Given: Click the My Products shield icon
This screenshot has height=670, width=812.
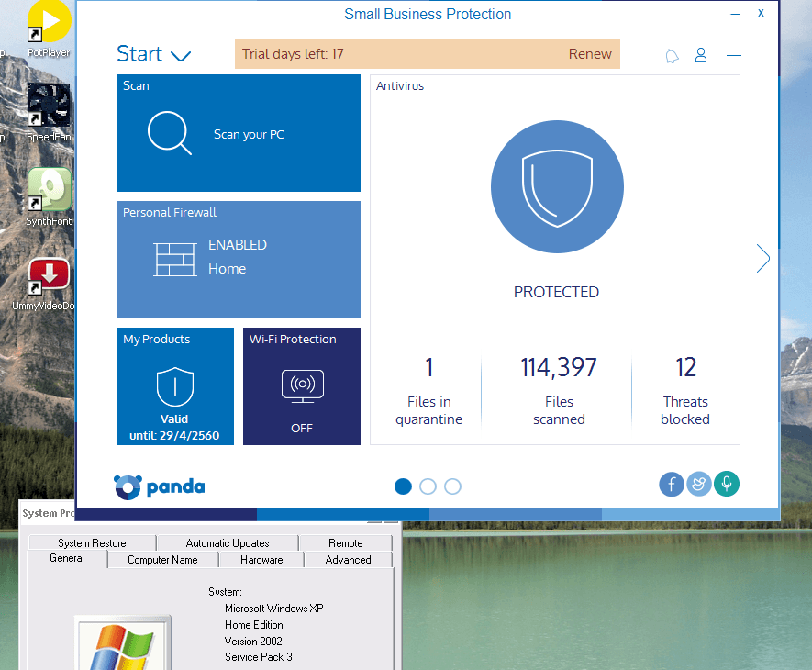Looking at the screenshot, I should click(175, 386).
